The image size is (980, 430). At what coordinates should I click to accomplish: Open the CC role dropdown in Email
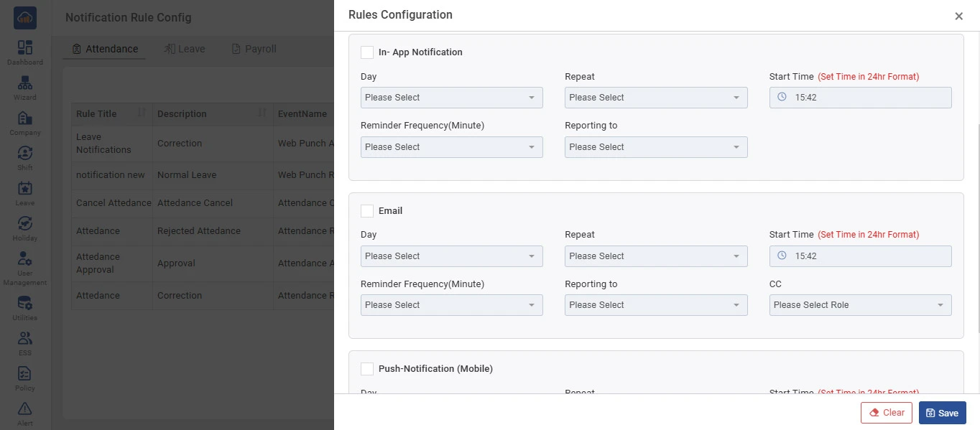coord(860,305)
